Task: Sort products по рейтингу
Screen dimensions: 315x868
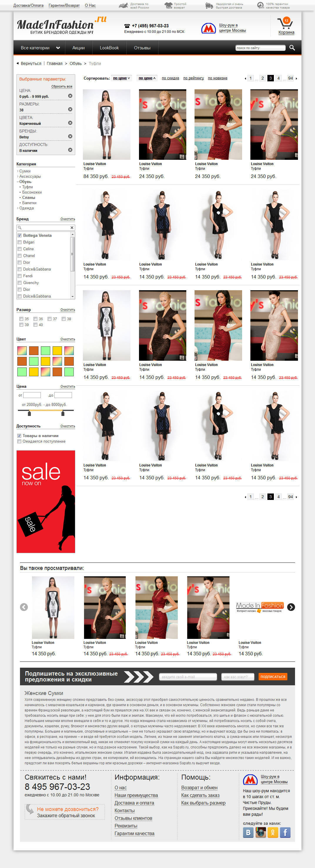Action: [x=193, y=78]
